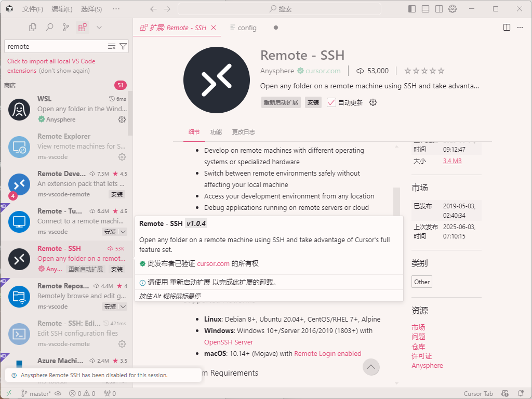
Task: Open Cursor Tab status bar item
Action: tap(478, 394)
